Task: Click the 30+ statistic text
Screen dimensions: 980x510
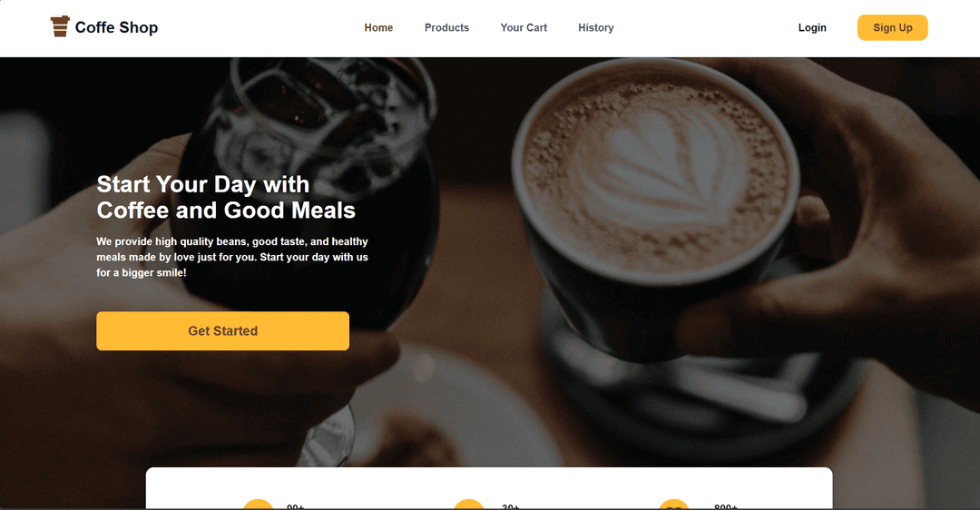Action: point(511,507)
